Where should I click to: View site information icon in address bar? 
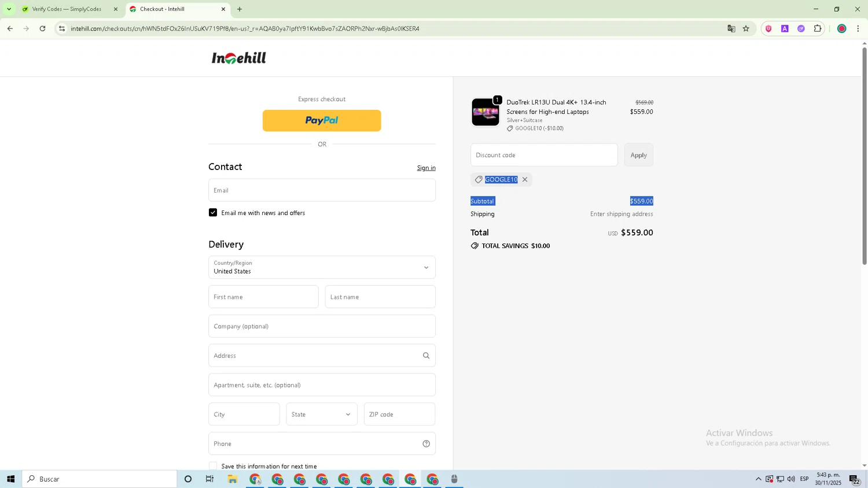click(62, 28)
